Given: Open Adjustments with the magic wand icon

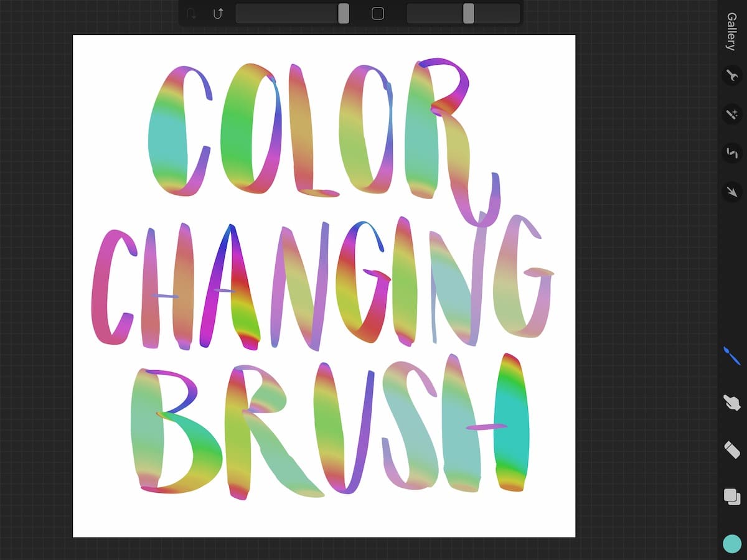Looking at the screenshot, I should point(732,114).
